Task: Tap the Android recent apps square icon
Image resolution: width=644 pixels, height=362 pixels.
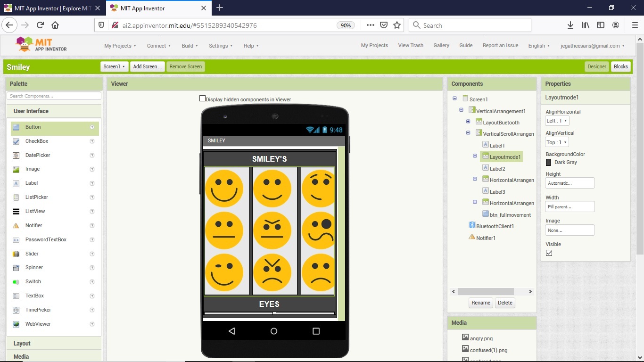Action: coord(316,331)
